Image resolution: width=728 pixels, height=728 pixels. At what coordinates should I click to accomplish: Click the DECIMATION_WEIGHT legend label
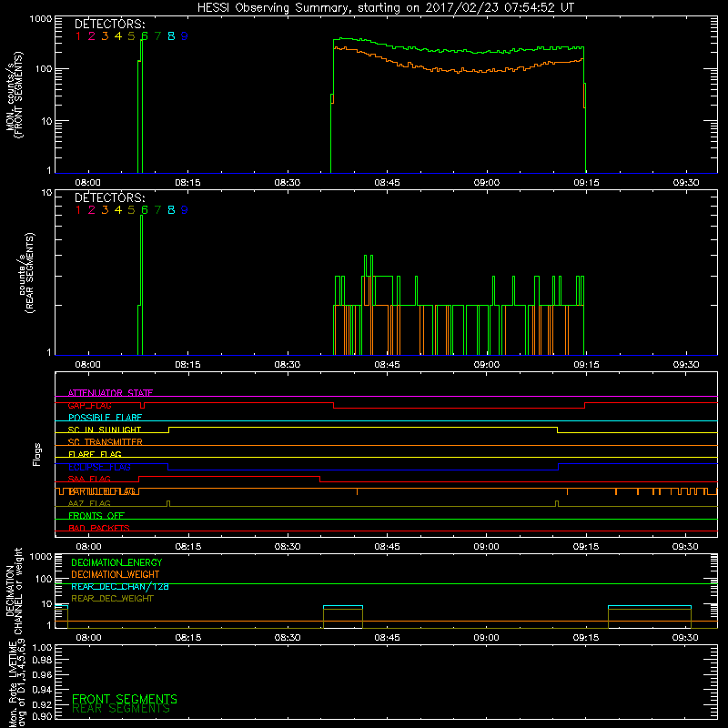116,574
